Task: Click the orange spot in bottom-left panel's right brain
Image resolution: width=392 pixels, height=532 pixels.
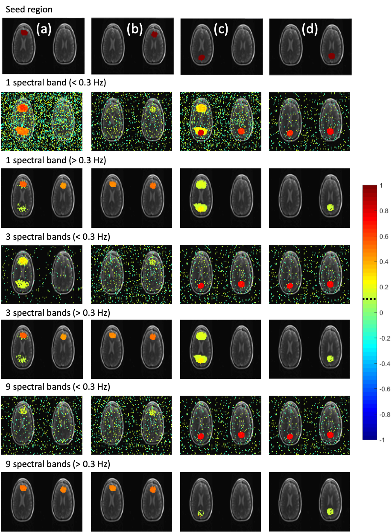Action: click(63, 489)
